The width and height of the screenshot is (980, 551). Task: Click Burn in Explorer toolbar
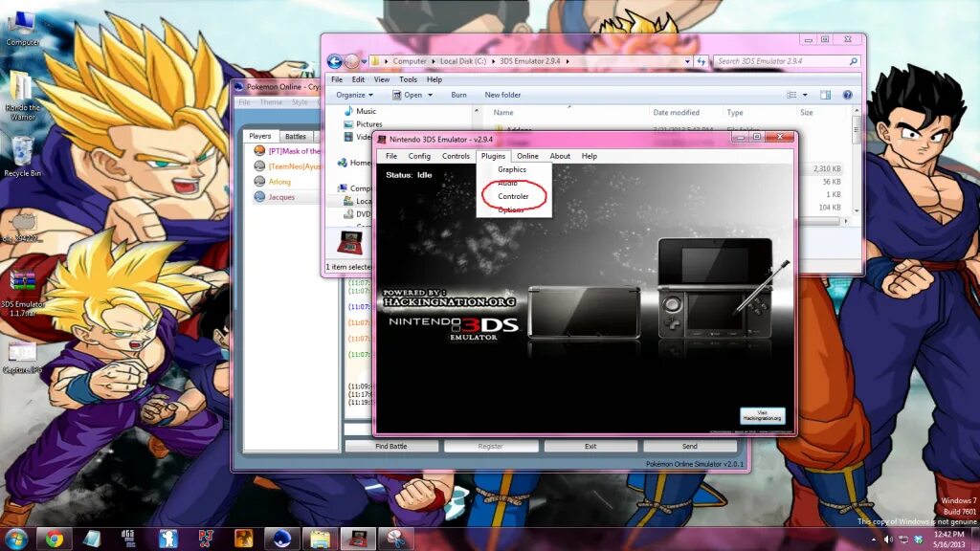coord(458,95)
